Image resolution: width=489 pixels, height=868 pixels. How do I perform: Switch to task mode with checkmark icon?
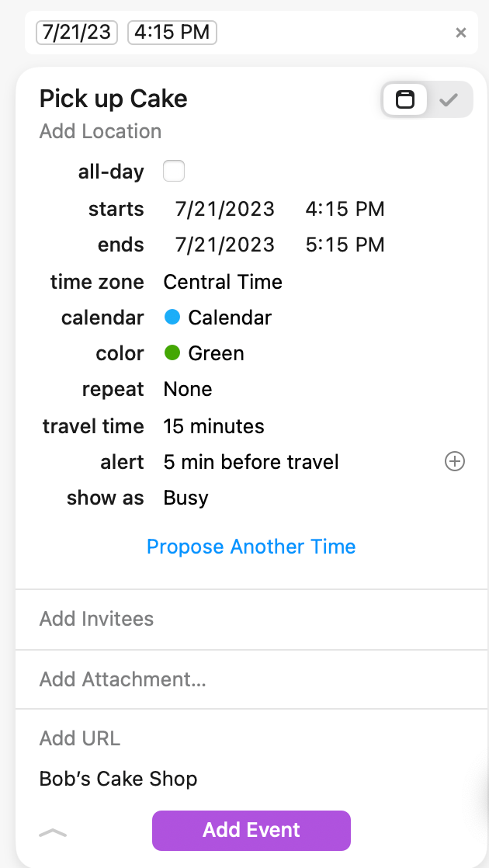point(449,100)
